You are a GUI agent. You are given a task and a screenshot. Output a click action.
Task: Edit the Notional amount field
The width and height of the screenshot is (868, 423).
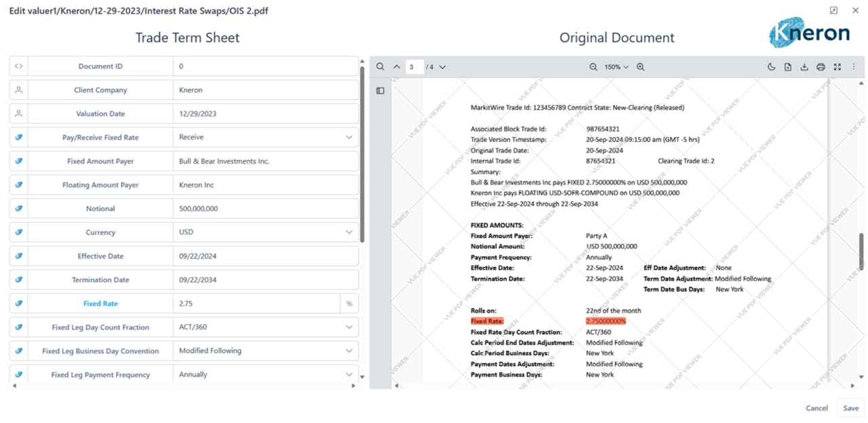pyautogui.click(x=266, y=209)
